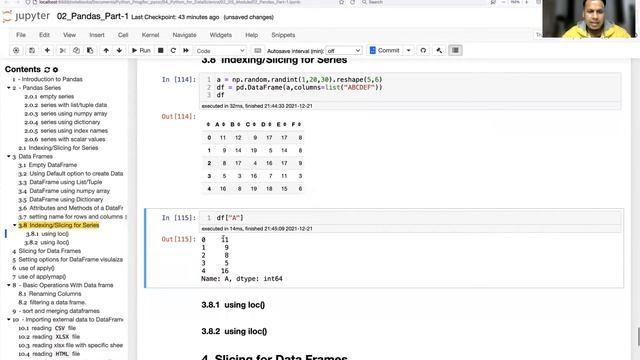
Task: Open the Kernel menu
Action: tap(150, 35)
